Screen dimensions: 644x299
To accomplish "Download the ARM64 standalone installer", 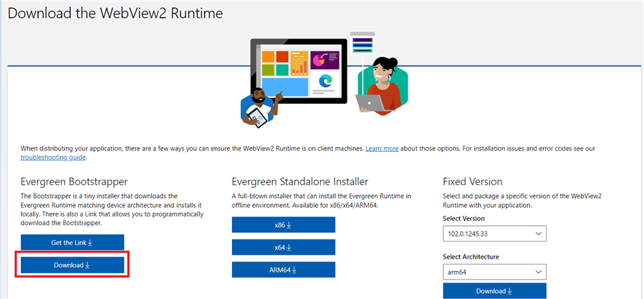I will pyautogui.click(x=284, y=270).
